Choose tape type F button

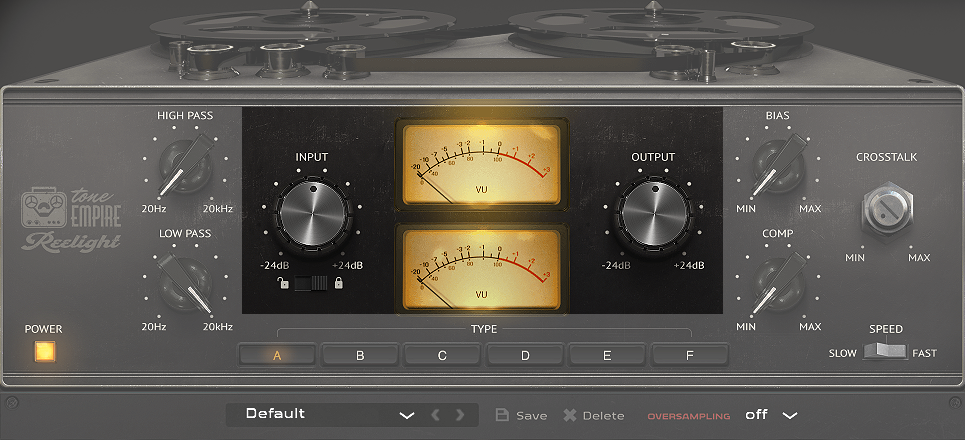(690, 354)
